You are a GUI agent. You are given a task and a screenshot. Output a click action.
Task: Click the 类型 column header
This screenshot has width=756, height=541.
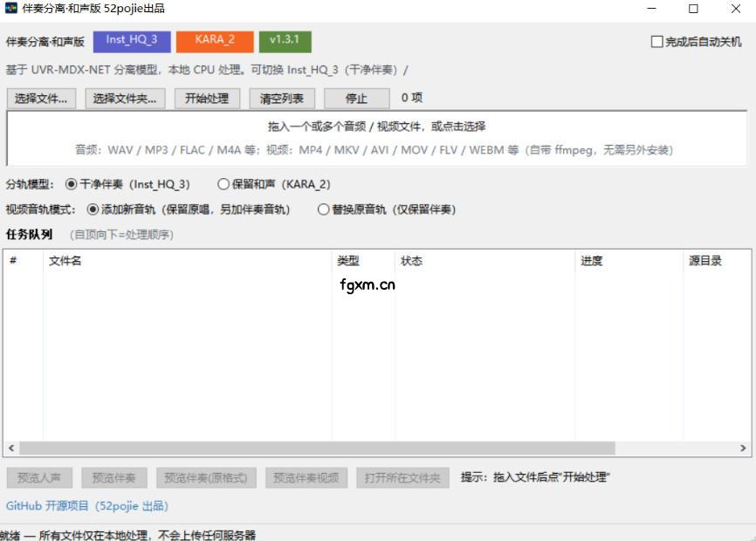[363, 261]
